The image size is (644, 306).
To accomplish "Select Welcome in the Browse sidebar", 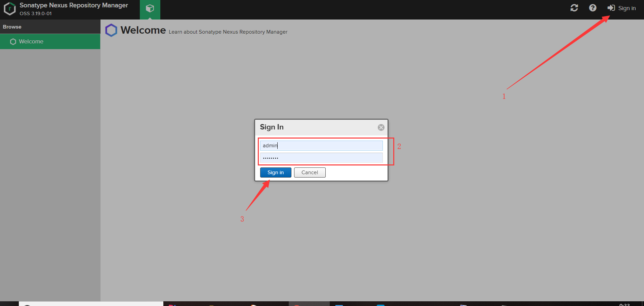I will pyautogui.click(x=50, y=41).
